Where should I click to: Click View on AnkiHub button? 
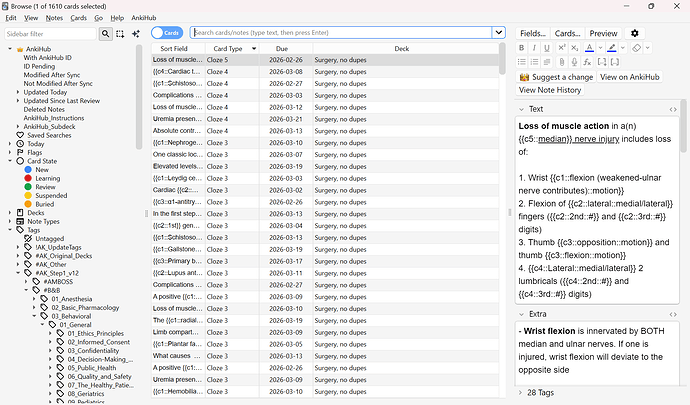tap(630, 77)
